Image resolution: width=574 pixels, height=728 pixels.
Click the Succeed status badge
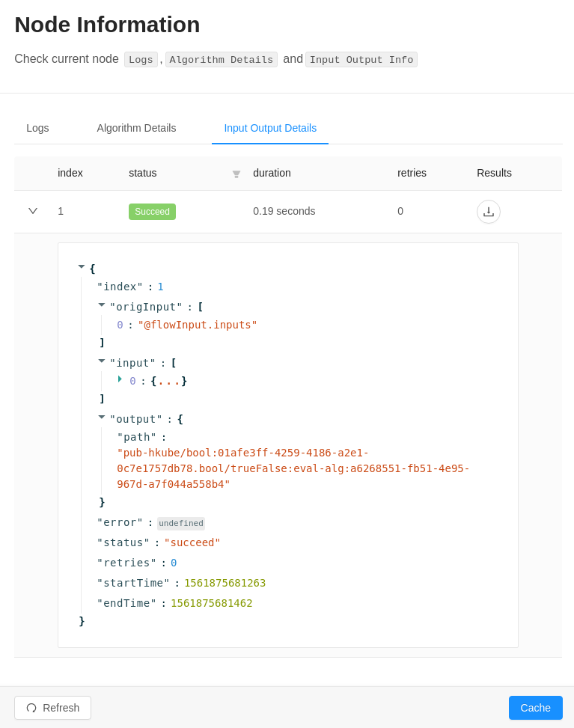[152, 212]
